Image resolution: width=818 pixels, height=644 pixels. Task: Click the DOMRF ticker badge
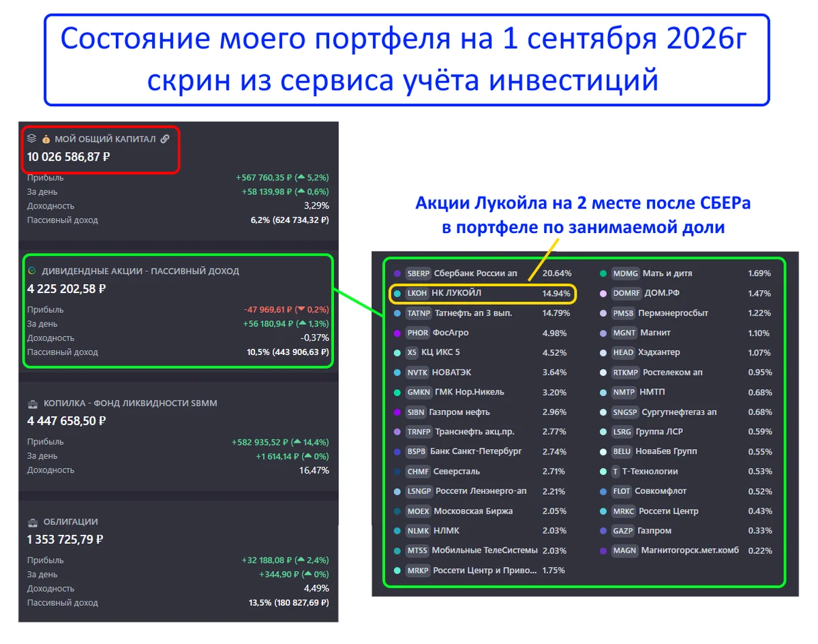point(626,293)
